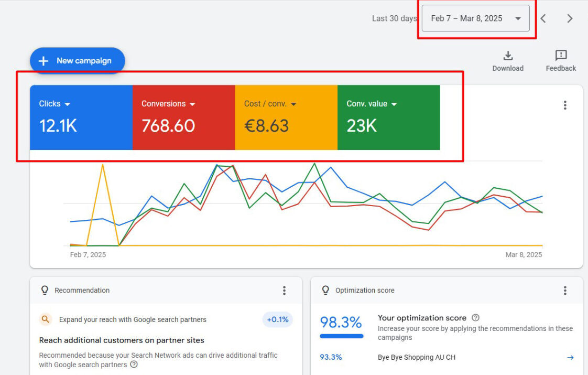This screenshot has height=375, width=588.
Task: Click the search partners magnifier icon
Action: (x=45, y=319)
